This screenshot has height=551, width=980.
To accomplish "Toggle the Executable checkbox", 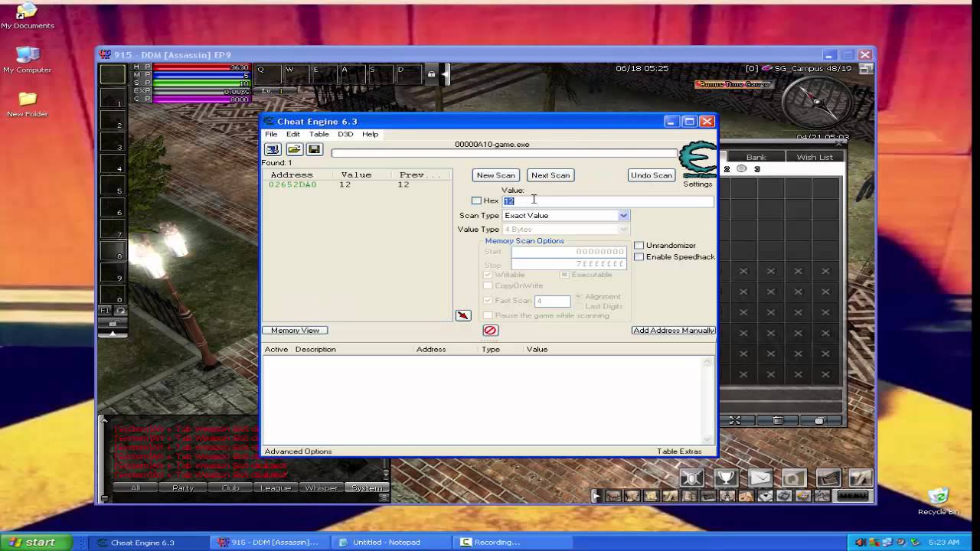I will click(x=564, y=275).
